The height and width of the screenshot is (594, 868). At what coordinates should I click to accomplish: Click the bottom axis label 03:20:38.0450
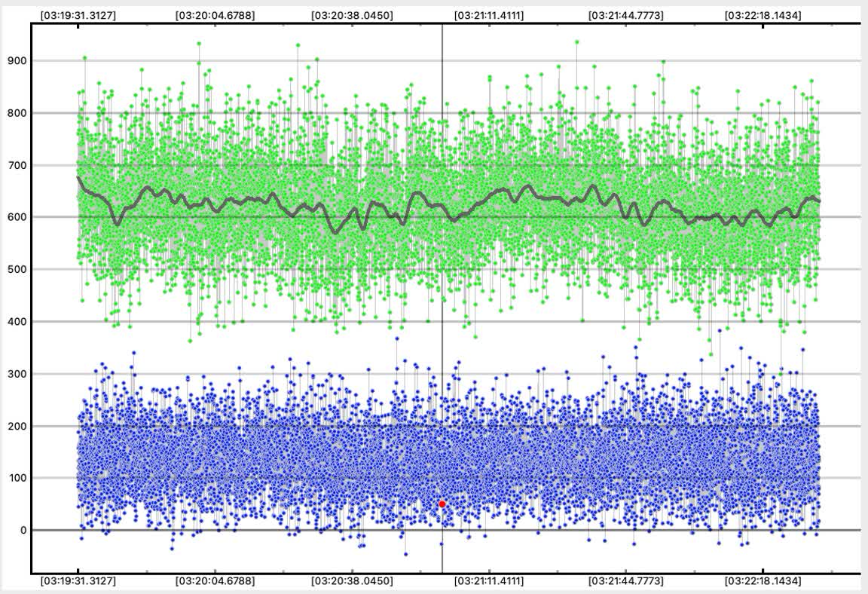click(x=352, y=581)
